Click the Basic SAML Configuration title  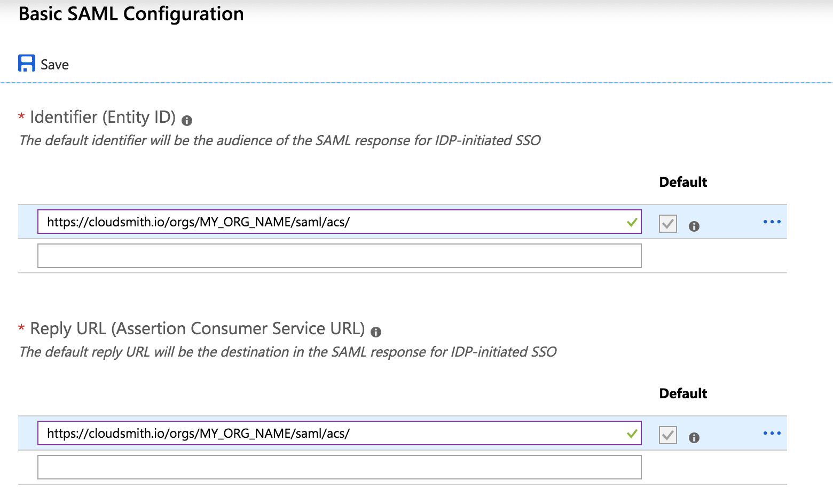(131, 14)
